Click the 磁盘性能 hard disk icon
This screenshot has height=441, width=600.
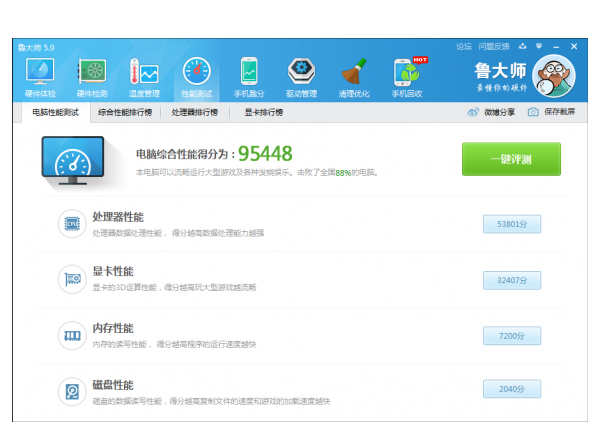click(x=72, y=392)
